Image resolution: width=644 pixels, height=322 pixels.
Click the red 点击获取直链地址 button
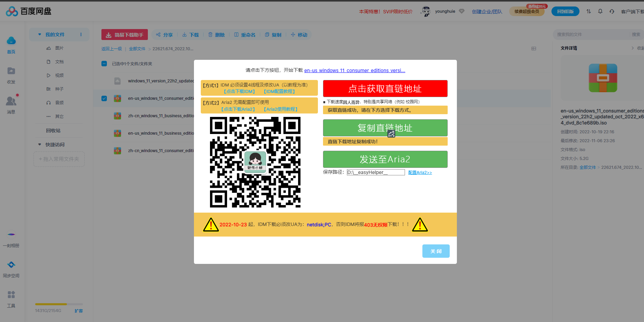[x=385, y=89]
